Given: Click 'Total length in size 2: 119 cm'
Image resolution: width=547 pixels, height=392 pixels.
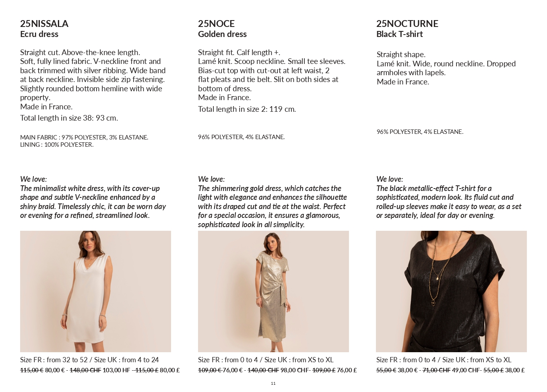Looking at the screenshot, I should coord(247,109).
